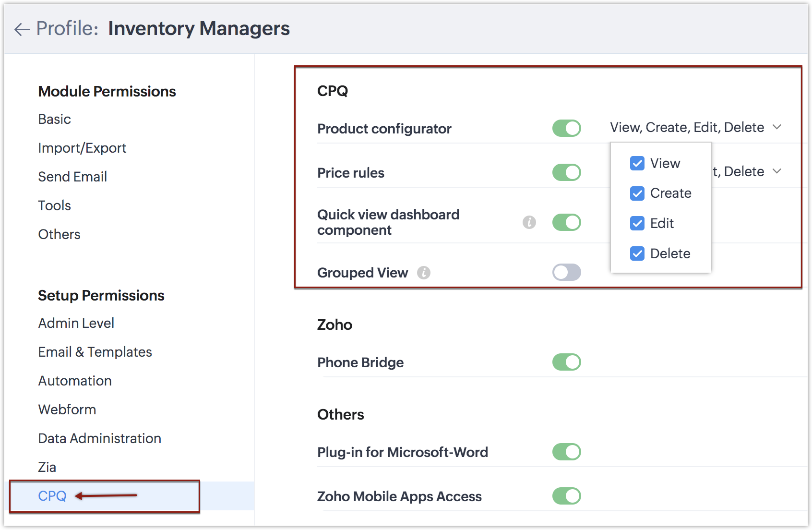Expand the Price rules permissions dropdown chevron
This screenshot has height=530, width=812.
tap(776, 171)
